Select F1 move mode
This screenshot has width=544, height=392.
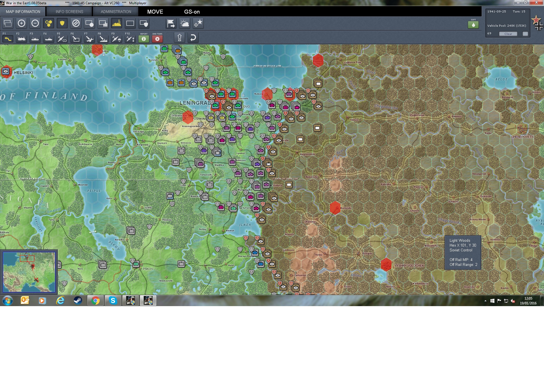(8, 39)
